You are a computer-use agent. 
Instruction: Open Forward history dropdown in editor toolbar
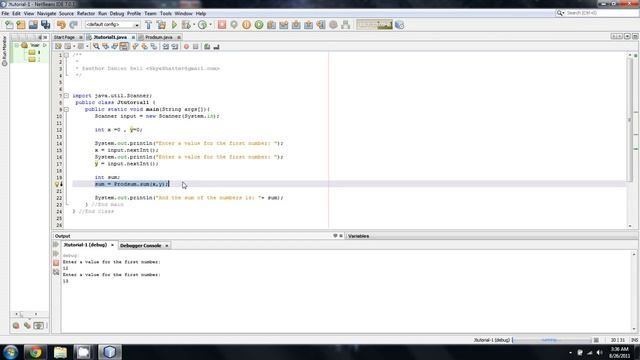pos(87,47)
